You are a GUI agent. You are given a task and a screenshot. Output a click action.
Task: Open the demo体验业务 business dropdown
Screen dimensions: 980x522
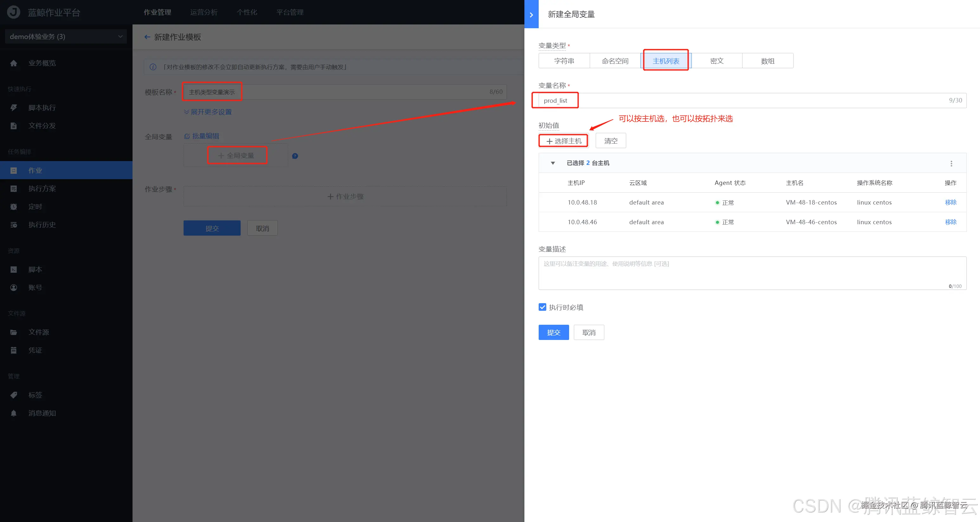[65, 36]
